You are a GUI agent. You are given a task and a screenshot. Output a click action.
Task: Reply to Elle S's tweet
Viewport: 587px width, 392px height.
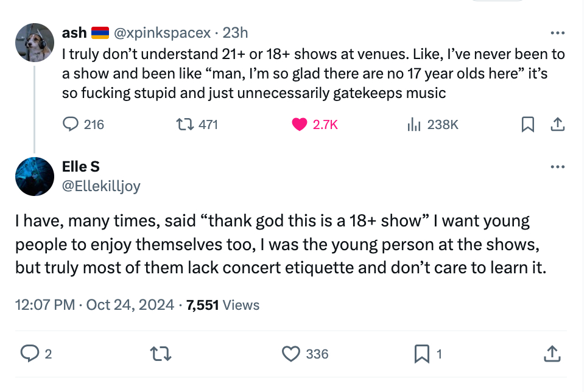click(x=29, y=353)
